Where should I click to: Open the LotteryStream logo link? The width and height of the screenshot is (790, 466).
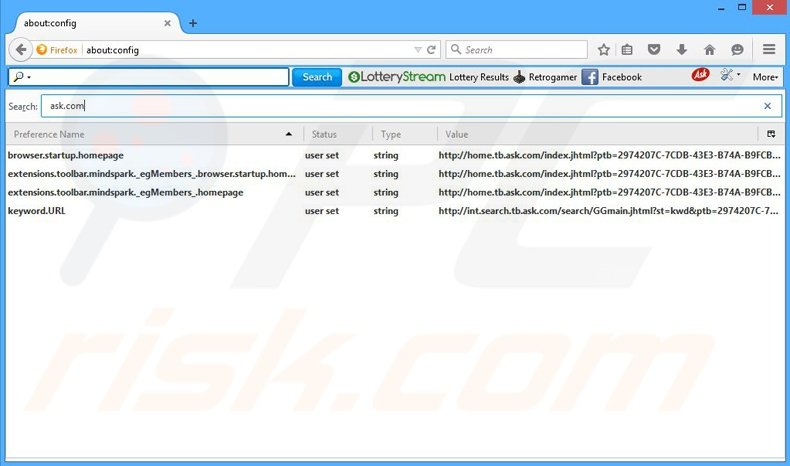coord(397,77)
